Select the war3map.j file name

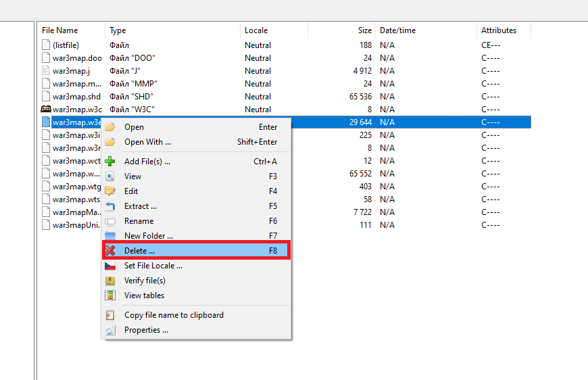71,71
